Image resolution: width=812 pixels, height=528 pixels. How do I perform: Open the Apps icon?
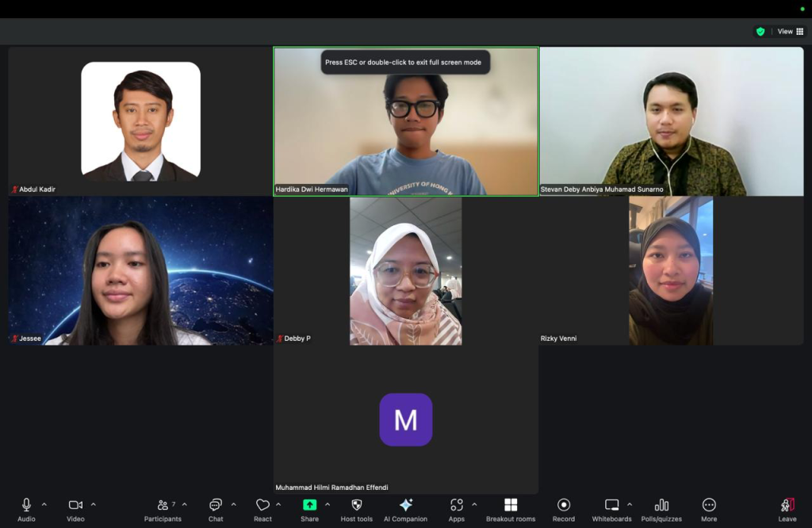[456, 509]
